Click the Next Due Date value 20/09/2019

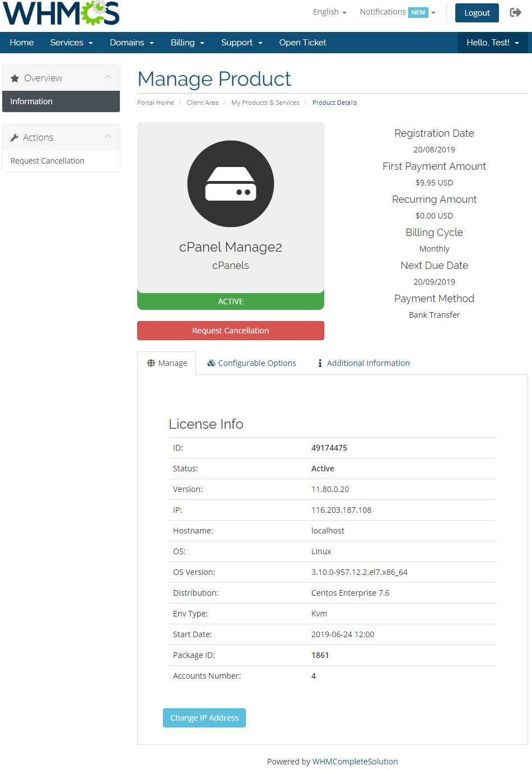pyautogui.click(x=435, y=282)
